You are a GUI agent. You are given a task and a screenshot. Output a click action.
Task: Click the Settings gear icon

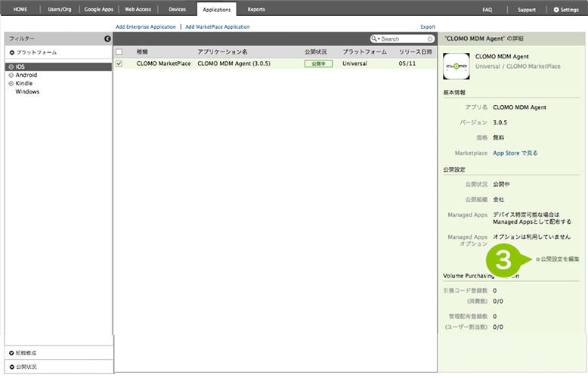tap(556, 10)
